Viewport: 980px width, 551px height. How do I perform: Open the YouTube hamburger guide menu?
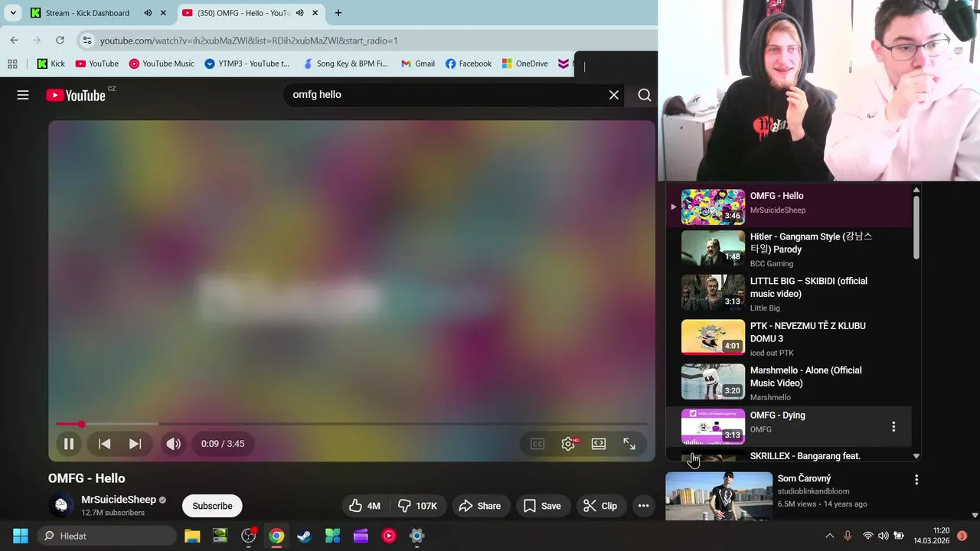pos(23,95)
